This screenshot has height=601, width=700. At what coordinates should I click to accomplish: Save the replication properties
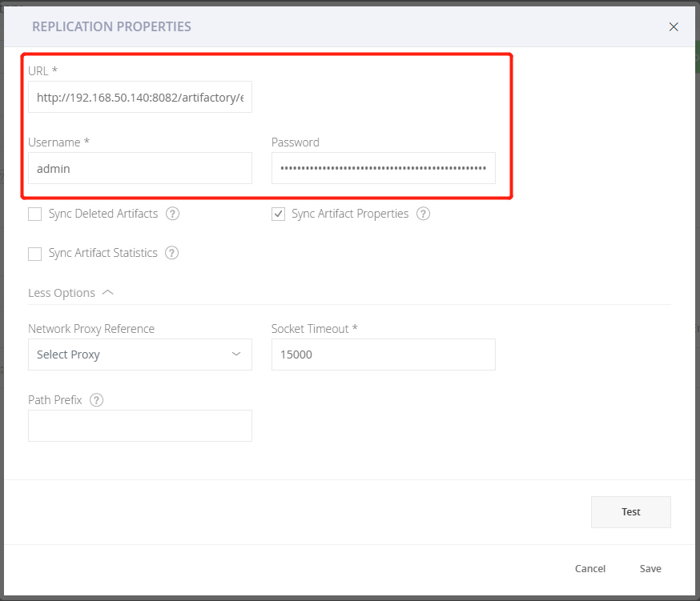click(650, 568)
